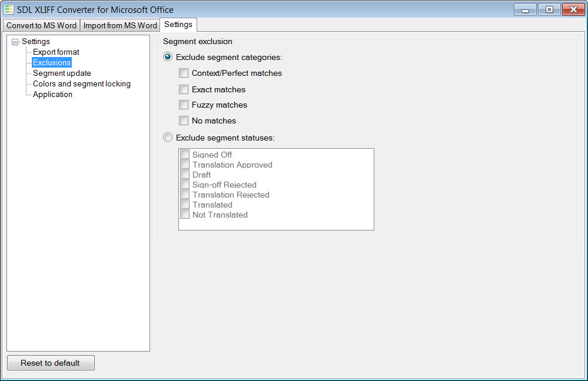Check Context/Perfect matches checkbox
Screen dimensions: 588x381
(x=184, y=73)
